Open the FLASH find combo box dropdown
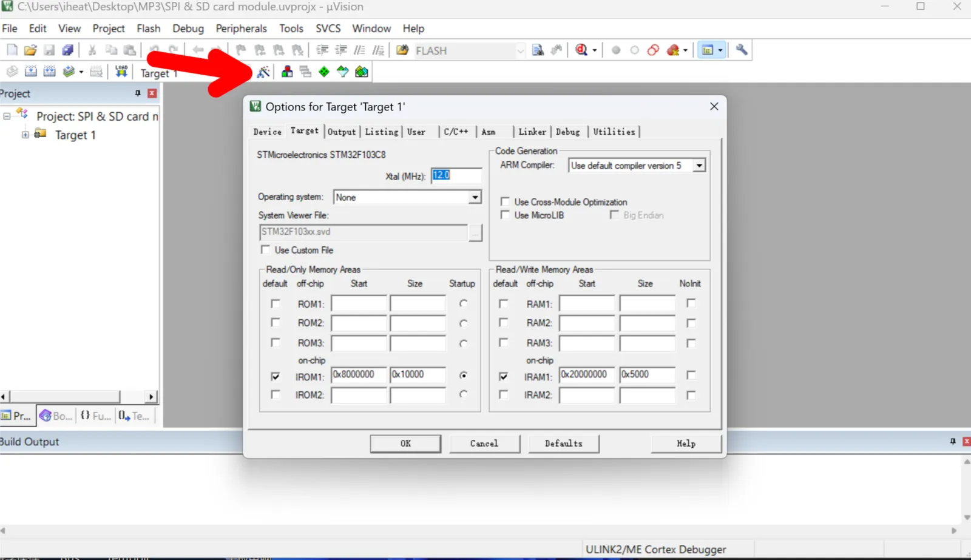The width and height of the screenshot is (971, 560). pos(520,51)
